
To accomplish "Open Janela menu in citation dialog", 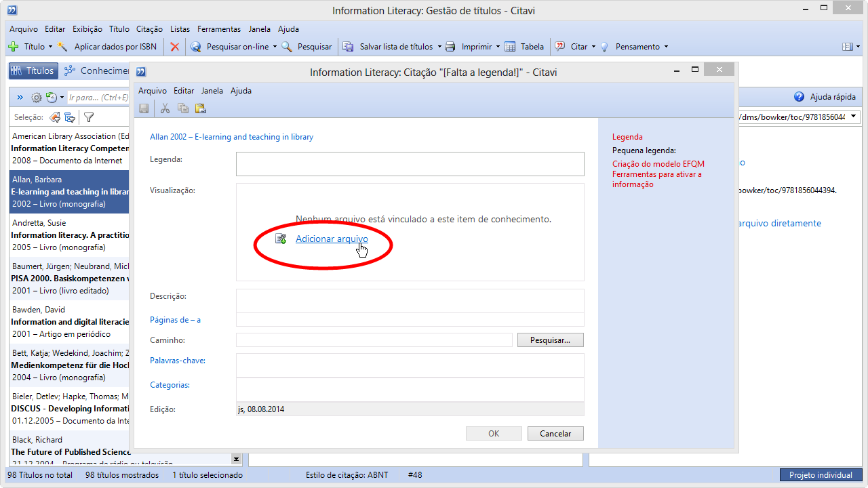I will tap(212, 91).
